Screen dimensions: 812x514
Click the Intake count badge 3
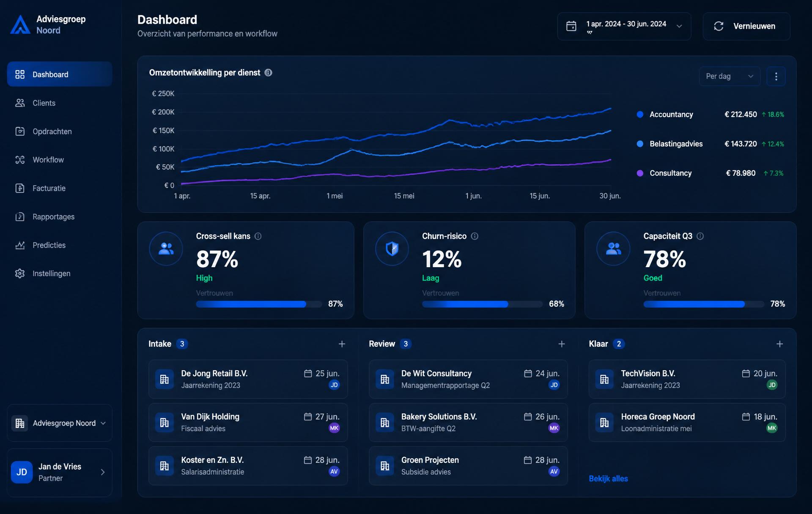pyautogui.click(x=182, y=344)
